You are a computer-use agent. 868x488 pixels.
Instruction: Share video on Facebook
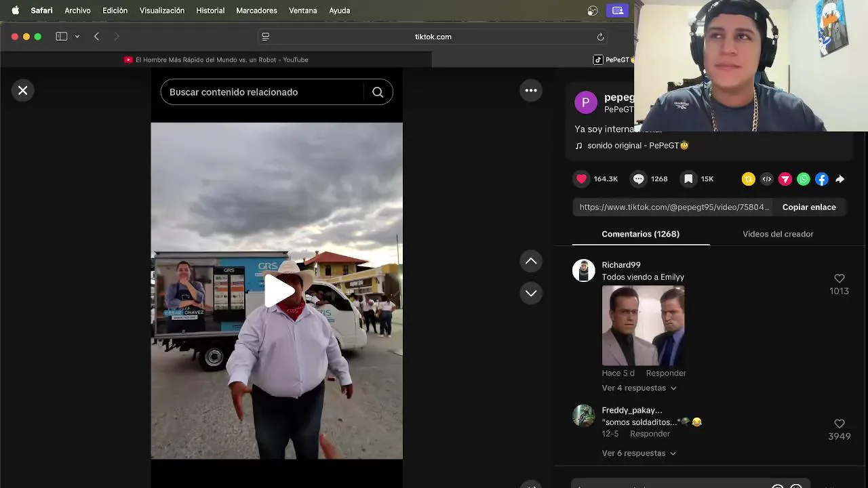point(821,179)
